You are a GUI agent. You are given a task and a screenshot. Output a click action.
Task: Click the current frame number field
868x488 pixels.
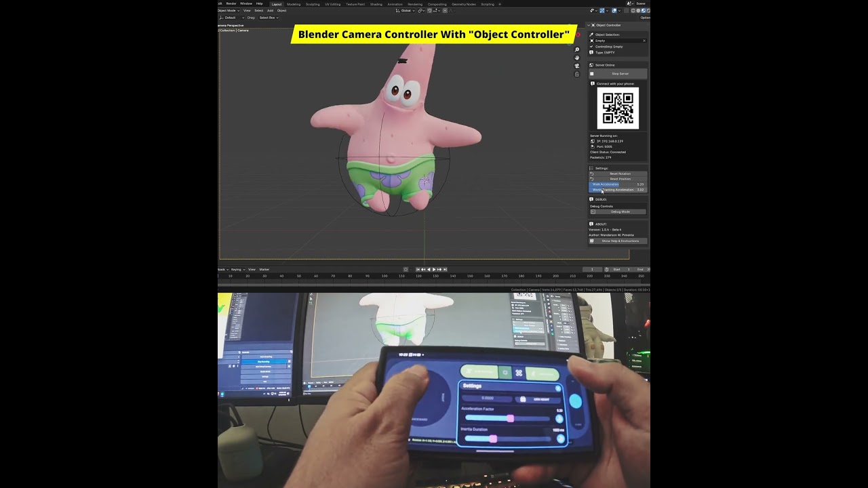pos(592,269)
